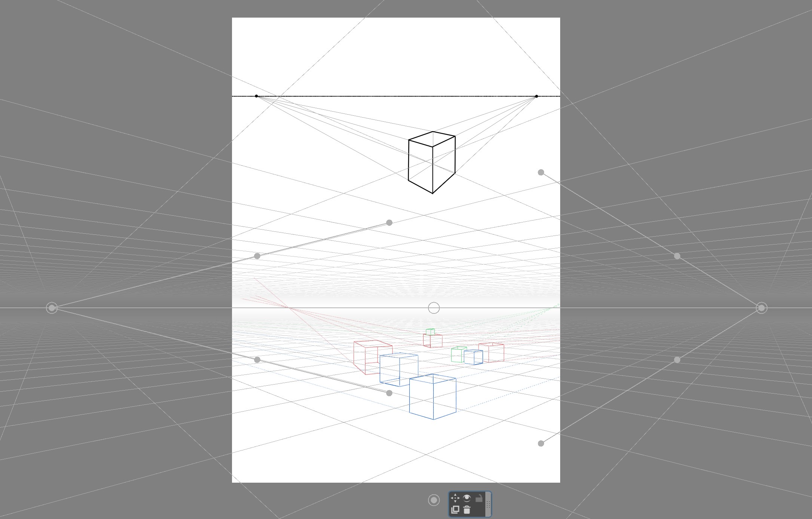The height and width of the screenshot is (519, 812).
Task: Click the small green cube atop red cube
Action: click(x=430, y=332)
